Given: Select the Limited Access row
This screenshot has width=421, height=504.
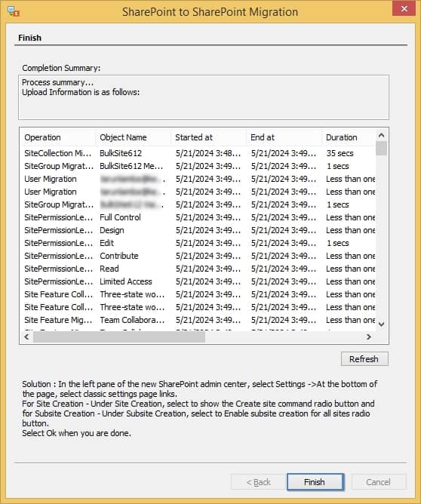Looking at the screenshot, I should pyautogui.click(x=199, y=281).
